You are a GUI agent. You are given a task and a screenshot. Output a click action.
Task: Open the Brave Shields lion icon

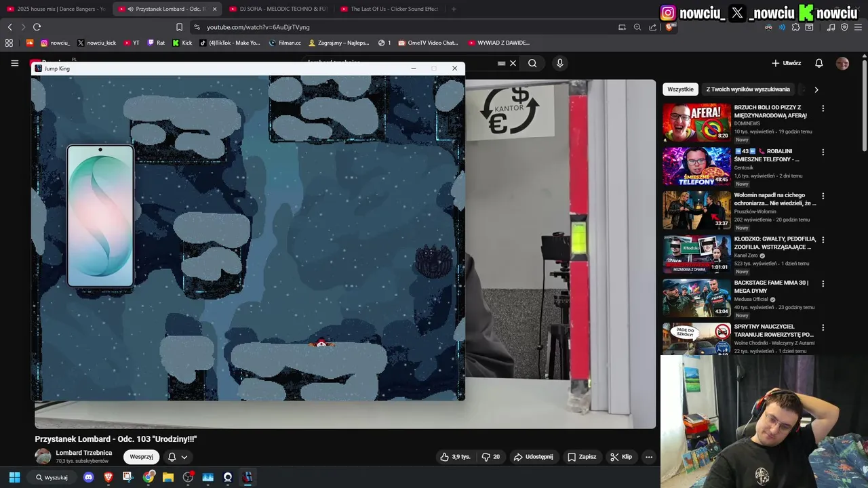click(669, 27)
